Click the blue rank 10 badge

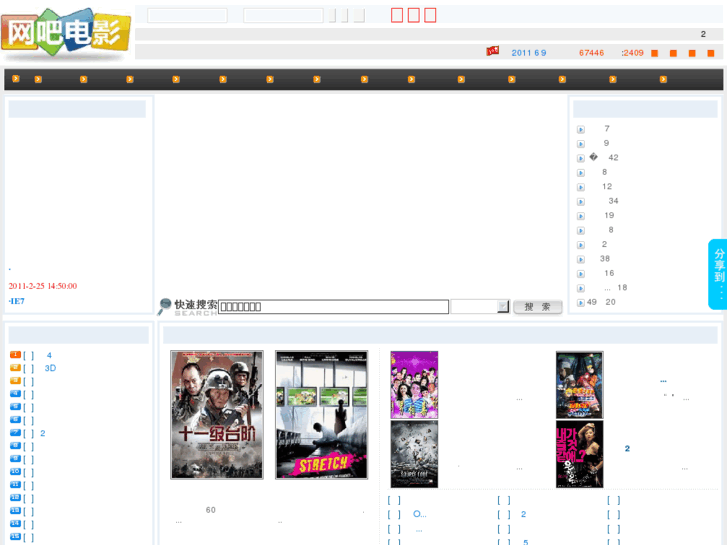(x=15, y=471)
